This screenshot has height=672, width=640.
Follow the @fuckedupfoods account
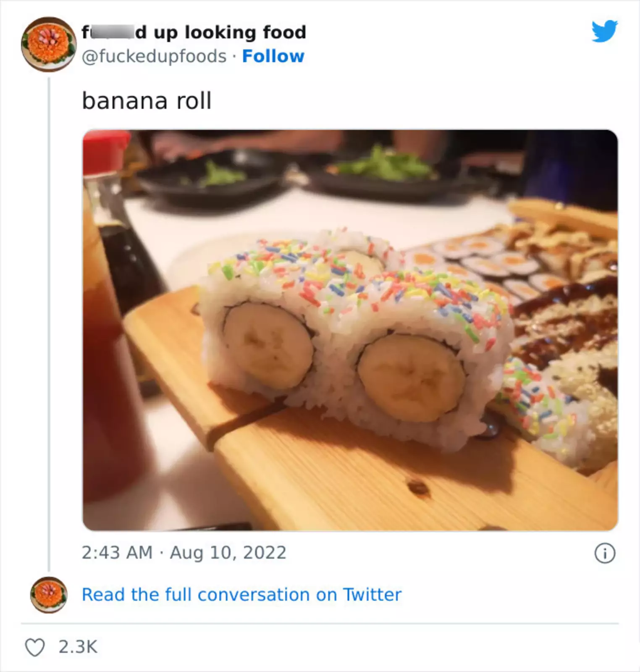click(273, 56)
